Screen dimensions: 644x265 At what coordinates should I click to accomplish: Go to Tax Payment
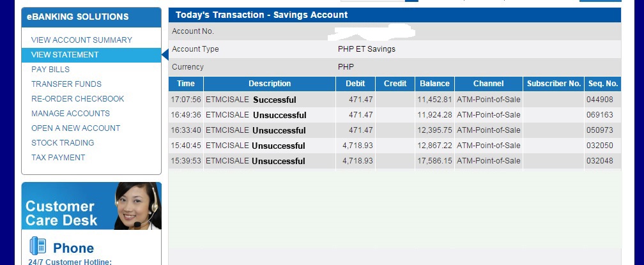click(x=58, y=158)
